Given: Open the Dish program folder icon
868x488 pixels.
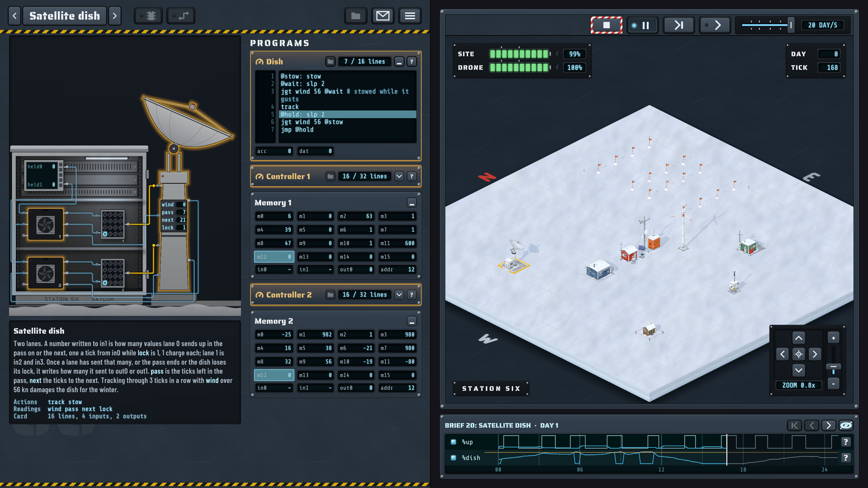Looking at the screenshot, I should pos(330,62).
